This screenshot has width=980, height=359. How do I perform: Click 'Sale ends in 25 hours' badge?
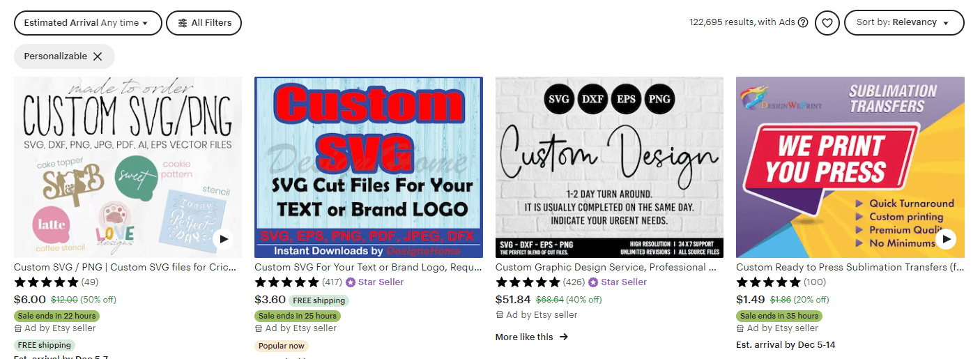(x=298, y=316)
